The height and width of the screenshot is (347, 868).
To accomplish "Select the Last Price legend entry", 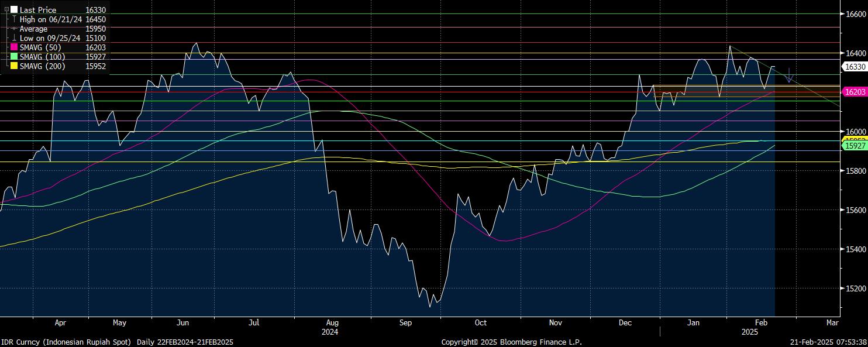I will [x=37, y=10].
